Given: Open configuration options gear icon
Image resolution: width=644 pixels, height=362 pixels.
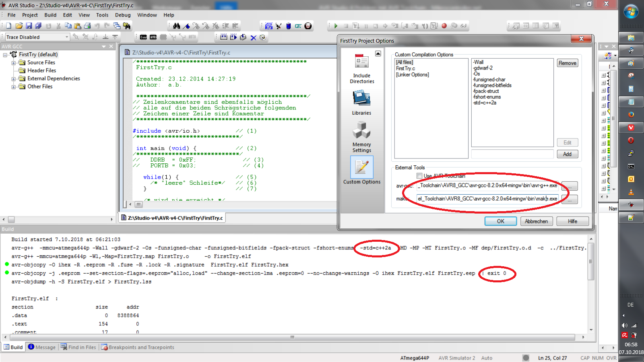Looking at the screenshot, I should click(263, 37).
